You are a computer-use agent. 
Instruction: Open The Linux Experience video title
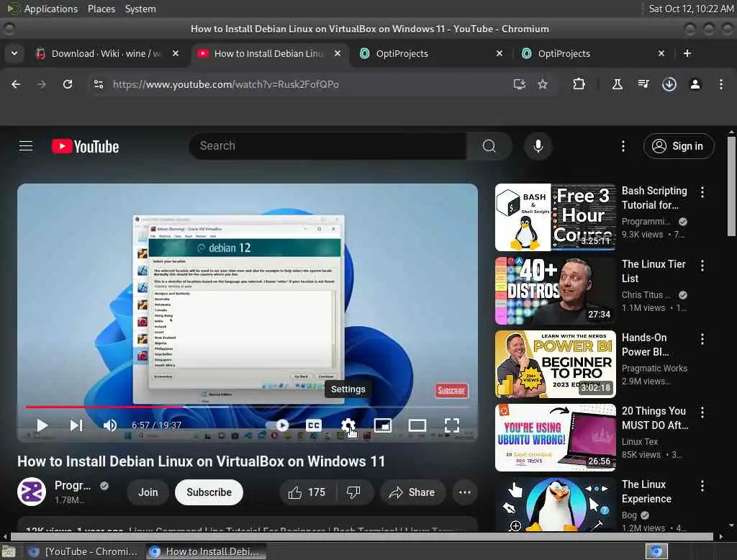click(x=646, y=492)
